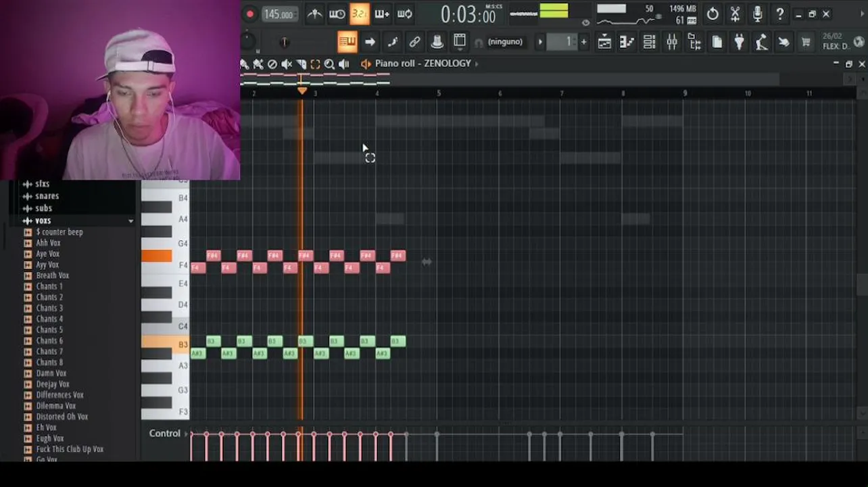Open the view window layout dropdown
This screenshot has height=487, width=868.
(459, 42)
